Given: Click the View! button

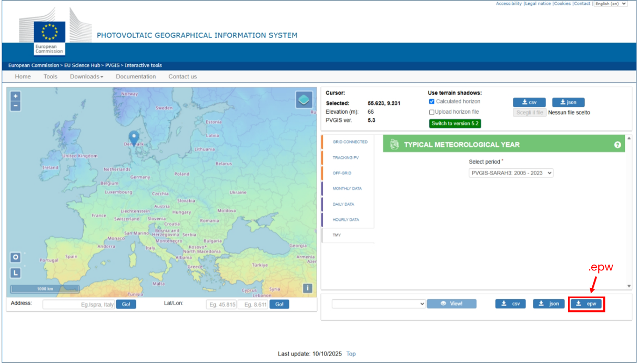Looking at the screenshot, I should [x=451, y=304].
